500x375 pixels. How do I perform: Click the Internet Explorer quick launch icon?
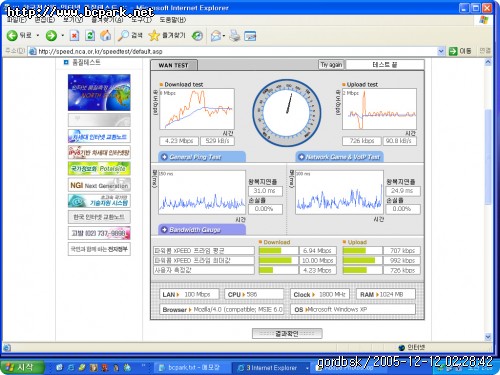click(71, 367)
